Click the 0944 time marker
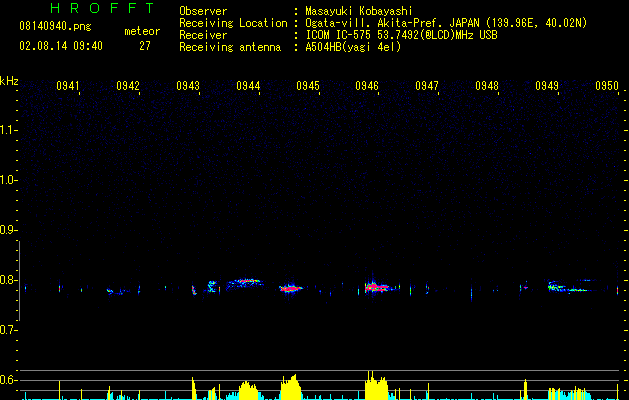The height and width of the screenshot is (400, 629). [x=248, y=85]
